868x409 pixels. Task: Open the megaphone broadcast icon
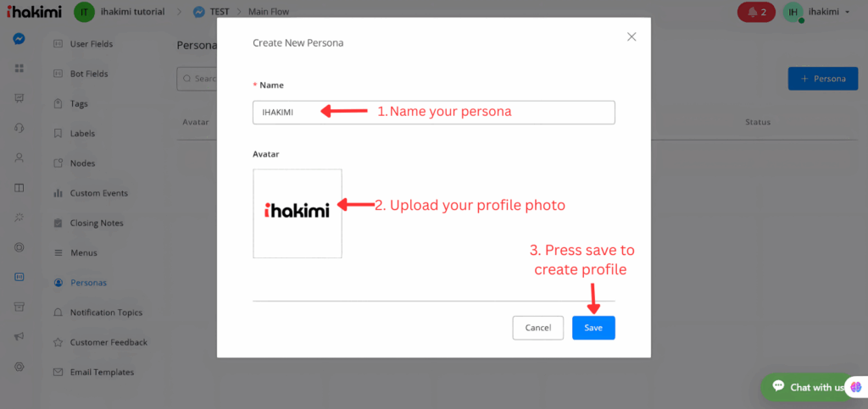[19, 336]
